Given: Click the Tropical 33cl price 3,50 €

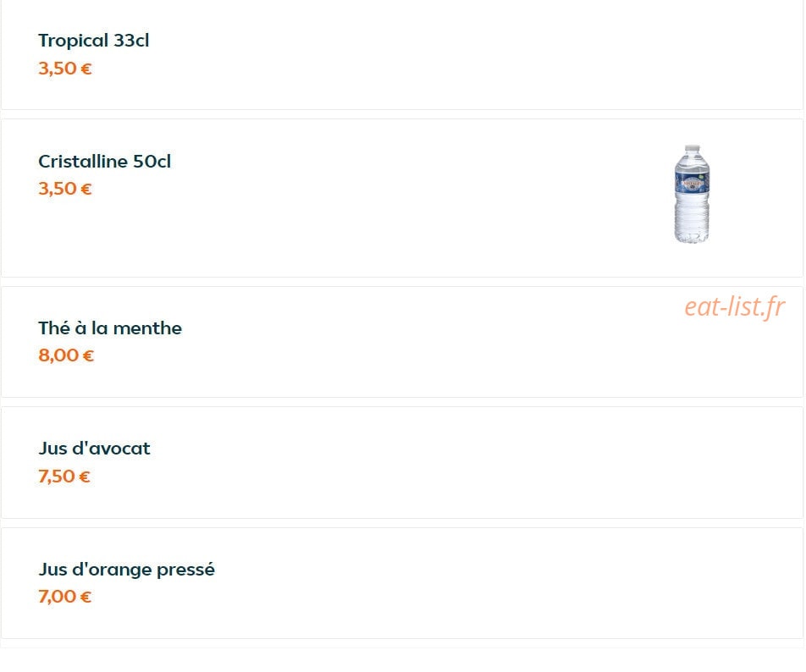Looking at the screenshot, I should (65, 69).
